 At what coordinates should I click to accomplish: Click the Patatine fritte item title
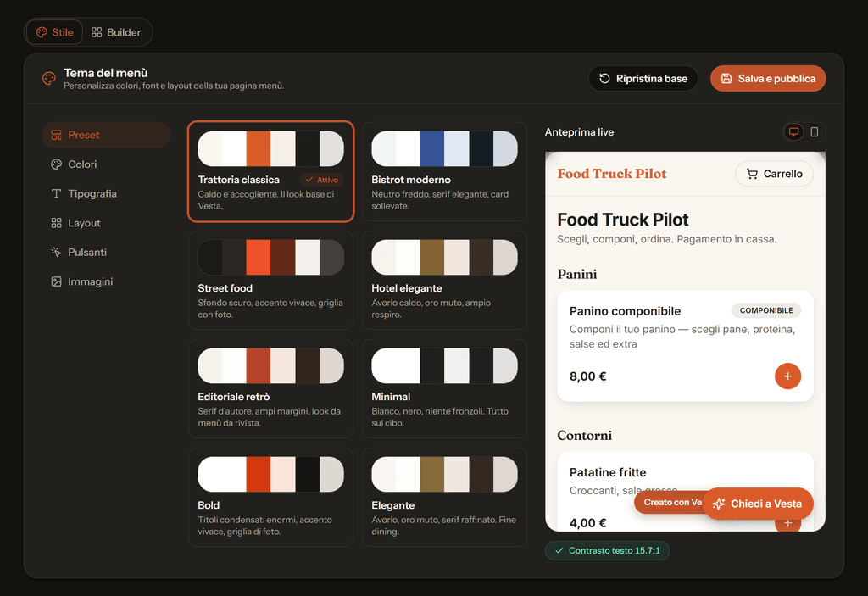[608, 472]
